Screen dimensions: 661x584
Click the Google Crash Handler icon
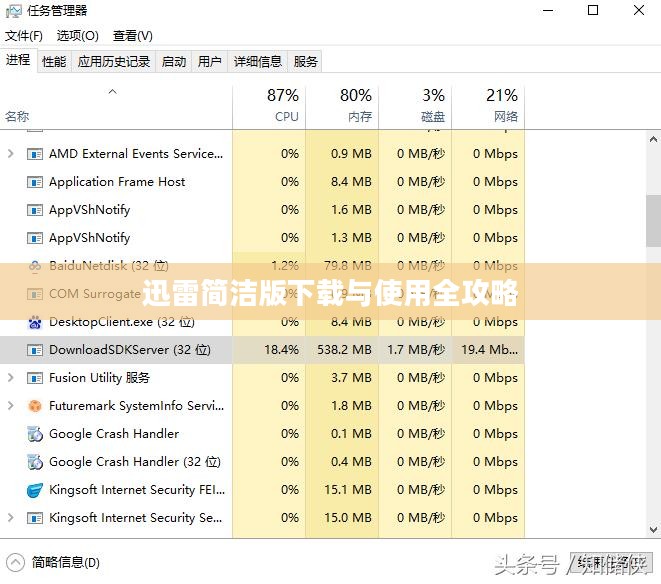tap(35, 434)
